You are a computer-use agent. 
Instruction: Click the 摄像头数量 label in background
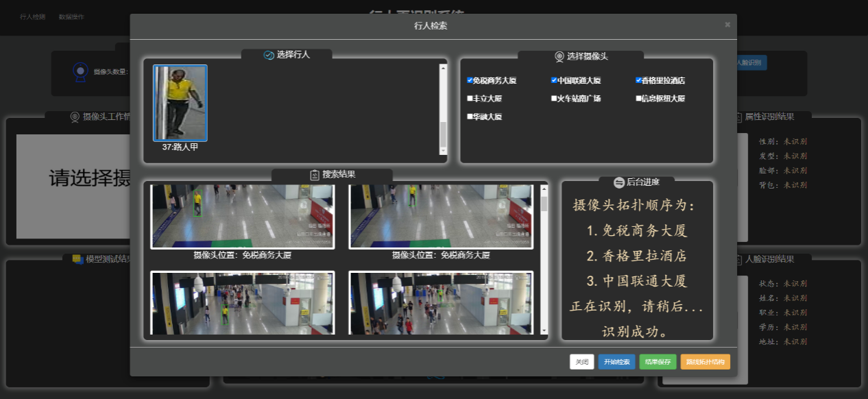point(111,71)
